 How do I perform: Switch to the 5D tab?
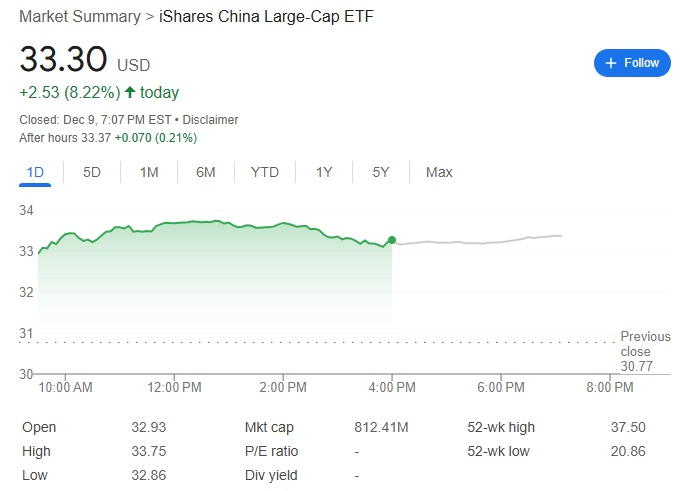pyautogui.click(x=92, y=172)
